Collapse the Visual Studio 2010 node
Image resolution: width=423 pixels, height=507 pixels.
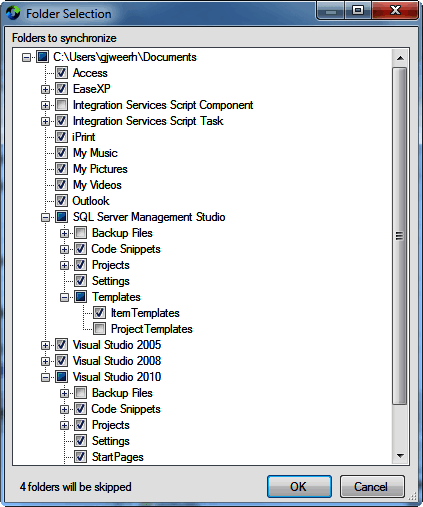click(45, 377)
